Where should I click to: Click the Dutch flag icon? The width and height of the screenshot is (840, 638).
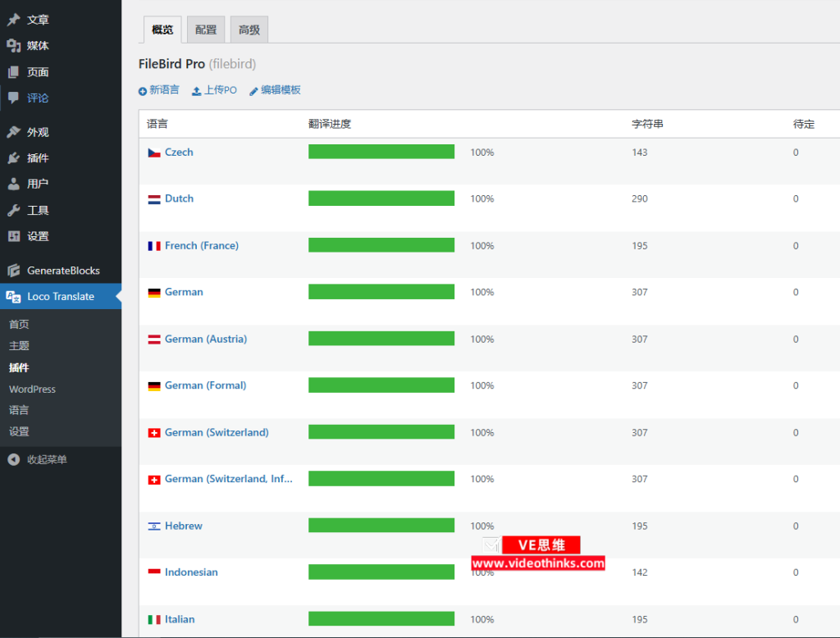(154, 199)
